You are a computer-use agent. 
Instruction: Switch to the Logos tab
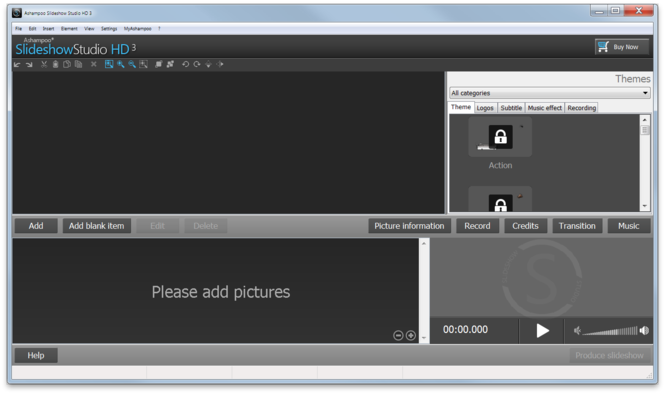pyautogui.click(x=485, y=108)
